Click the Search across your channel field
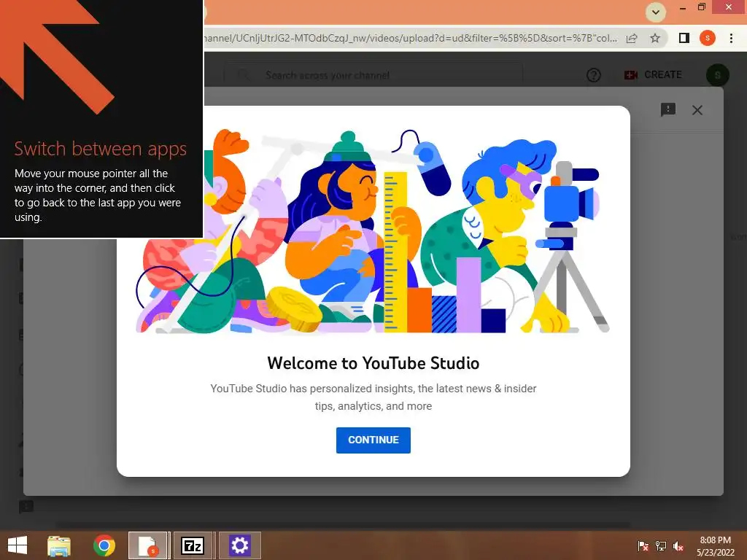The width and height of the screenshot is (747, 560). click(x=373, y=75)
